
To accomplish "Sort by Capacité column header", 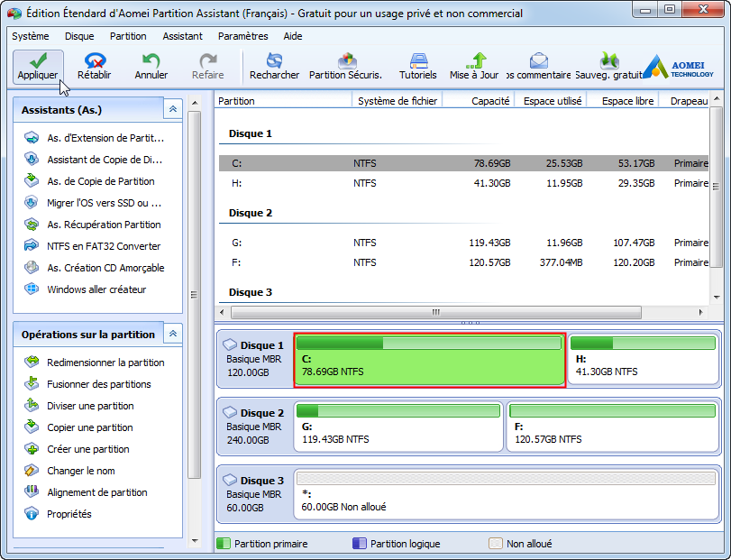I will pyautogui.click(x=479, y=101).
